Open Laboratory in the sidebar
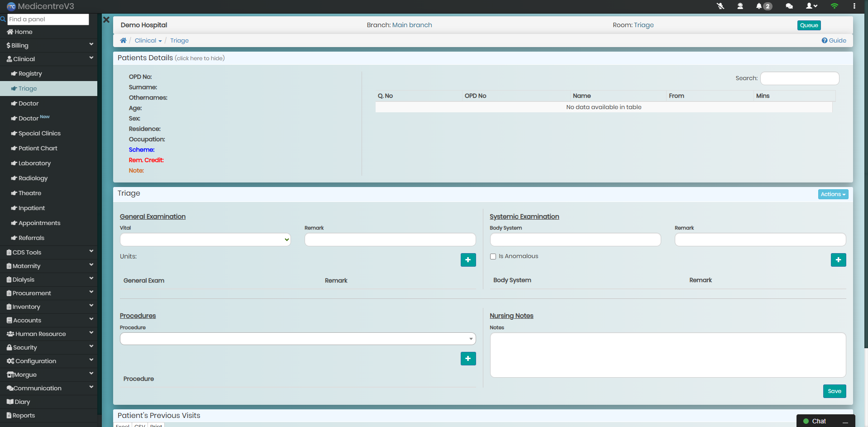The width and height of the screenshot is (868, 427). pyautogui.click(x=34, y=163)
